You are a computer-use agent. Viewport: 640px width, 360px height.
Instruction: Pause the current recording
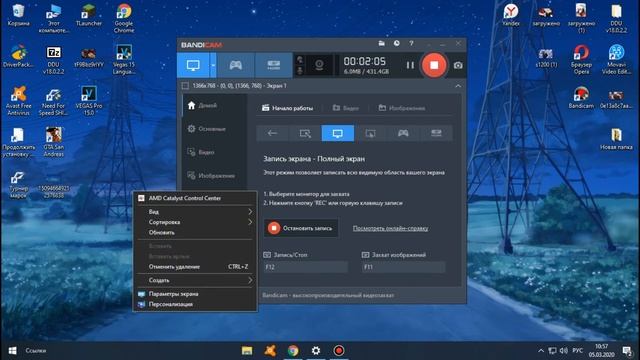(x=410, y=65)
